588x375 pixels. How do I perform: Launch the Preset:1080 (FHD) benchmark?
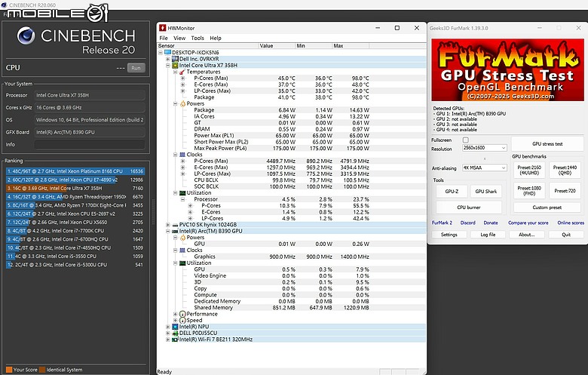coord(528,191)
